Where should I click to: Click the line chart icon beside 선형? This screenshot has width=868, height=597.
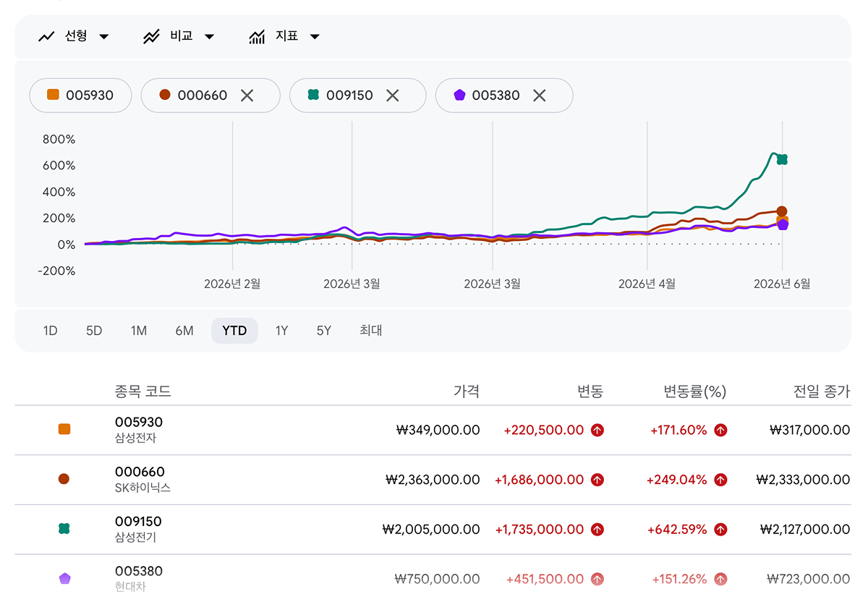(x=46, y=36)
